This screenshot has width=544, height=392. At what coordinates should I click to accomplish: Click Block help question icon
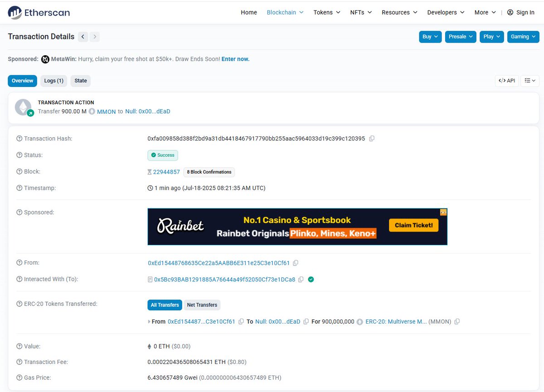(19, 172)
